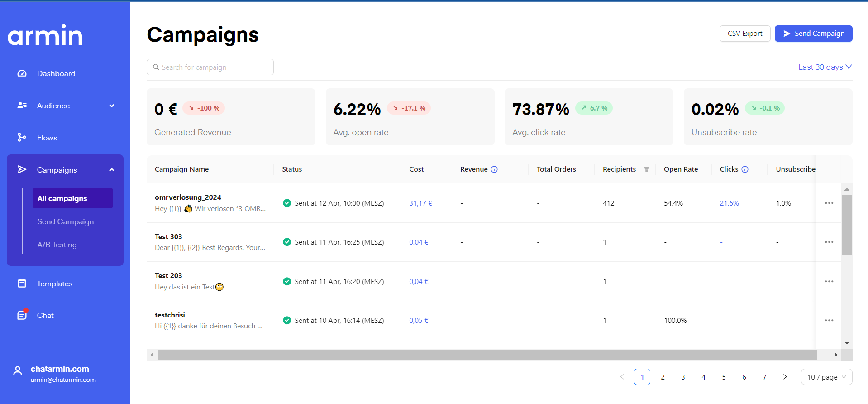Click the CSV Export button

click(x=744, y=34)
